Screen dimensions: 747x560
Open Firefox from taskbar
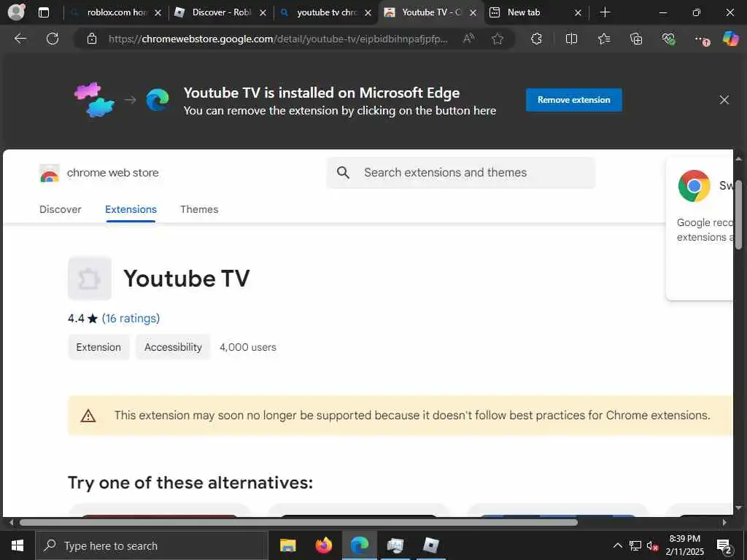coord(323,545)
